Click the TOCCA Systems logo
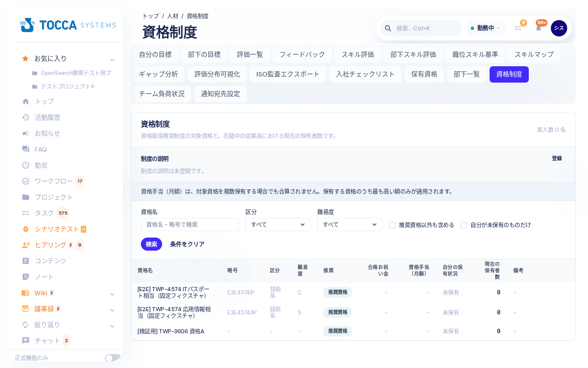Image resolution: width=588 pixels, height=368 pixels. tap(68, 25)
